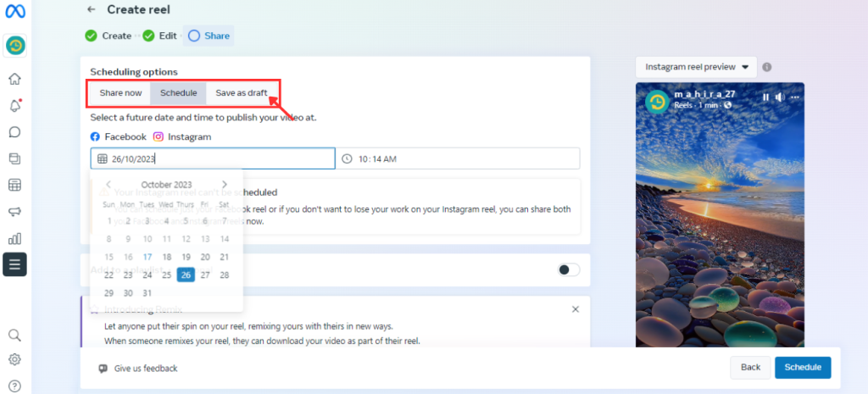Image resolution: width=868 pixels, height=394 pixels.
Task: Go to Home in the sidebar
Action: pyautogui.click(x=15, y=79)
